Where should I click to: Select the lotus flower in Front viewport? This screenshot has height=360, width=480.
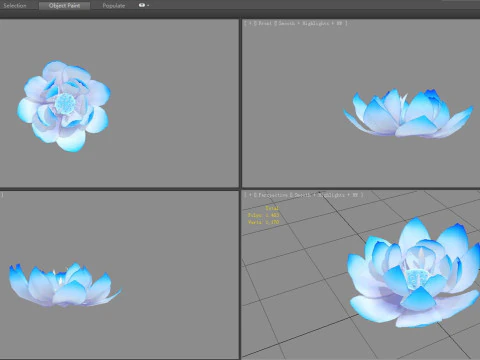pyautogui.click(x=408, y=113)
